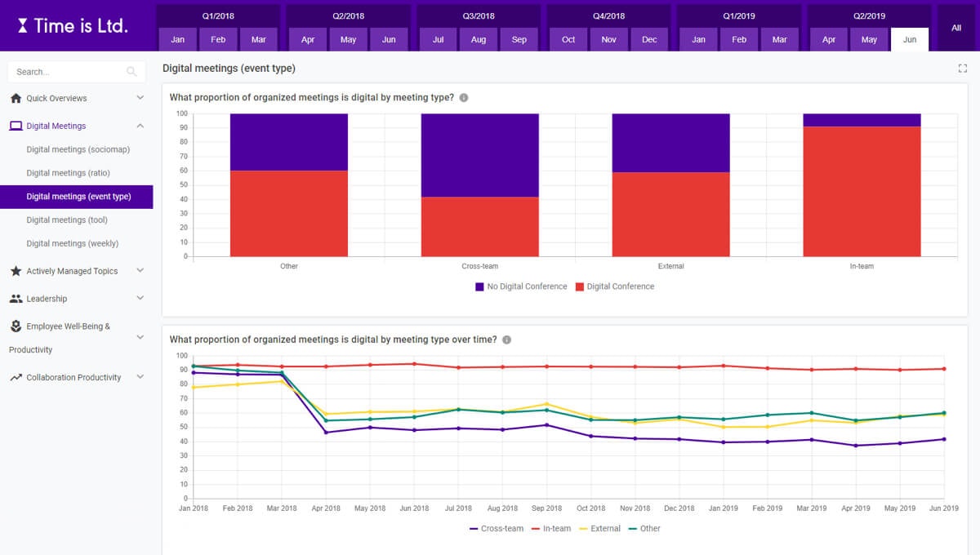
Task: Switch to the Q3/2018 quarter tab
Action: [478, 15]
